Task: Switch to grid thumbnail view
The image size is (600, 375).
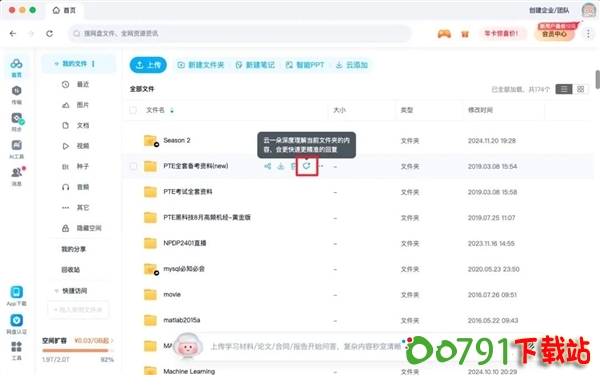Action: tap(580, 89)
